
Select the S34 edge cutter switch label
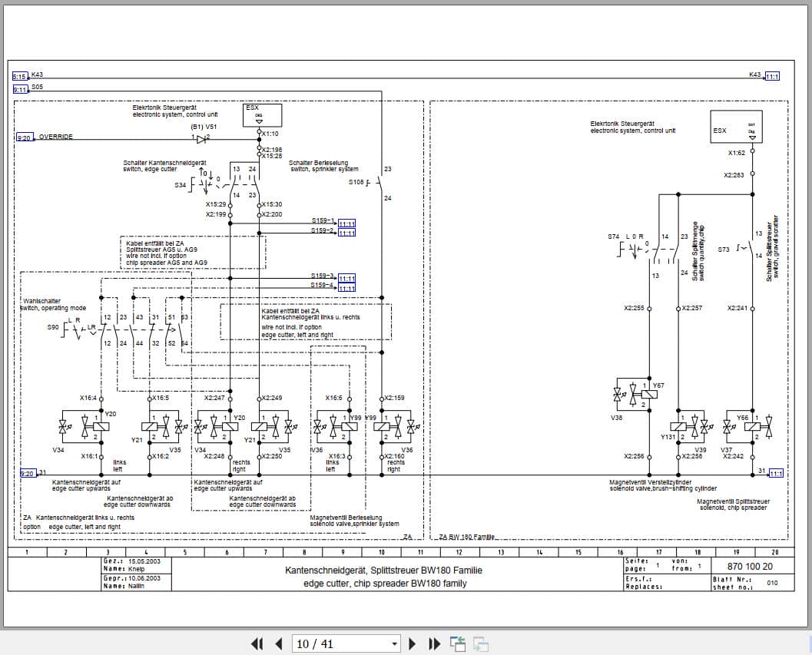coord(180,185)
